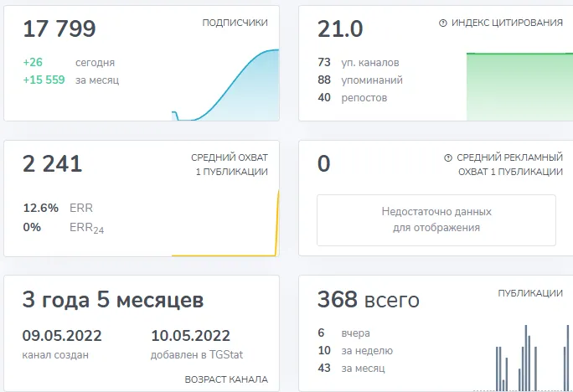Click the 'канал создан' label
573x392 pixels.
[55, 355]
